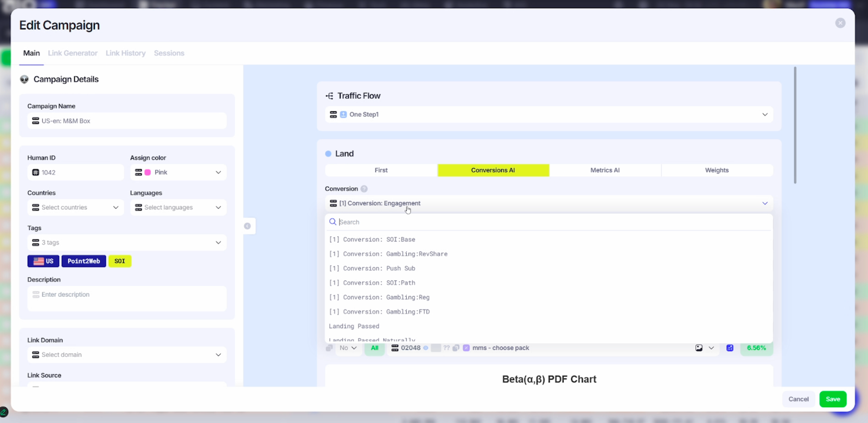
Task: Select the First option in Land section
Action: [x=381, y=170]
